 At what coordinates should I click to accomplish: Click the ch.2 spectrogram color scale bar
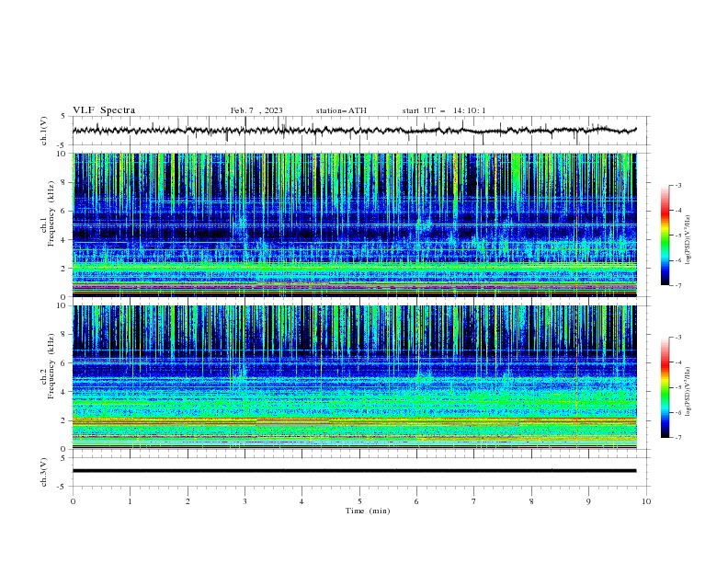click(665, 387)
